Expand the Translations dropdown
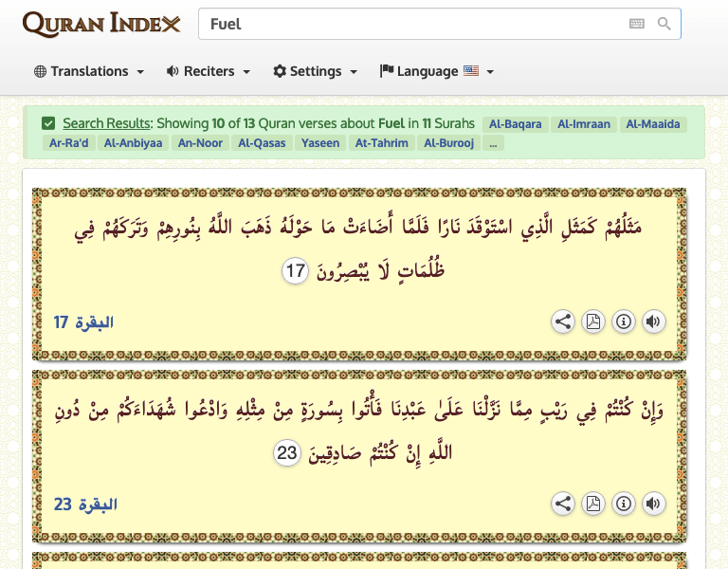728x569 pixels. click(x=89, y=71)
